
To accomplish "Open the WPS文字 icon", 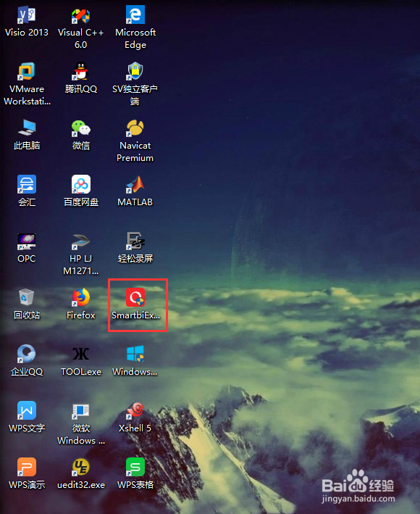I will point(27,410).
